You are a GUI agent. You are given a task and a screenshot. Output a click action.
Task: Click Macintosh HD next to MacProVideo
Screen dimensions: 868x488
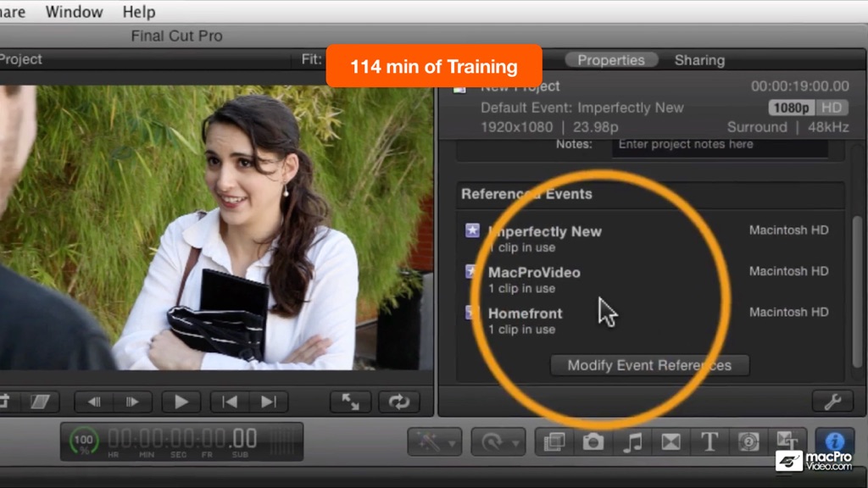[789, 271]
